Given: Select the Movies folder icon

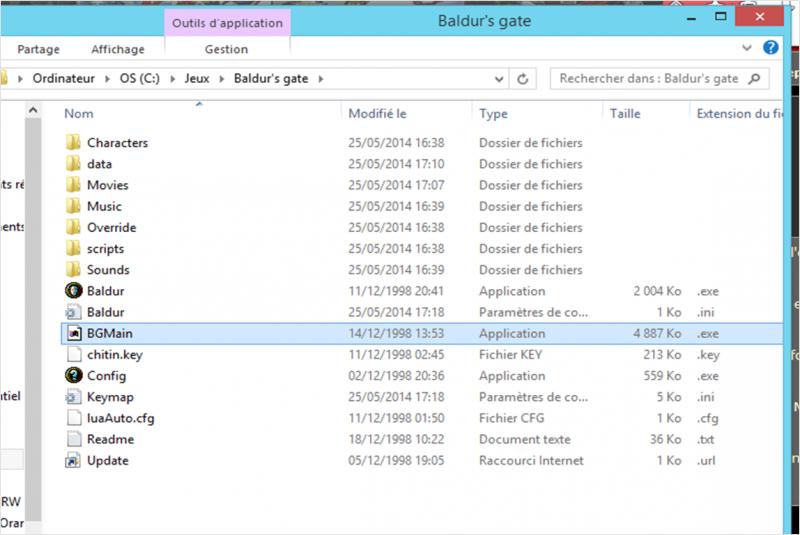Looking at the screenshot, I should tap(73, 185).
